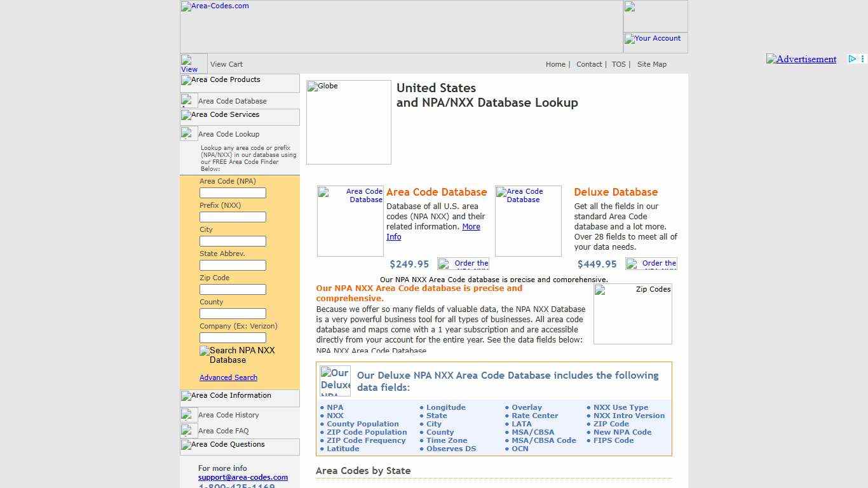The image size is (868, 488).
Task: Click the Zip Code input field
Action: (233, 289)
